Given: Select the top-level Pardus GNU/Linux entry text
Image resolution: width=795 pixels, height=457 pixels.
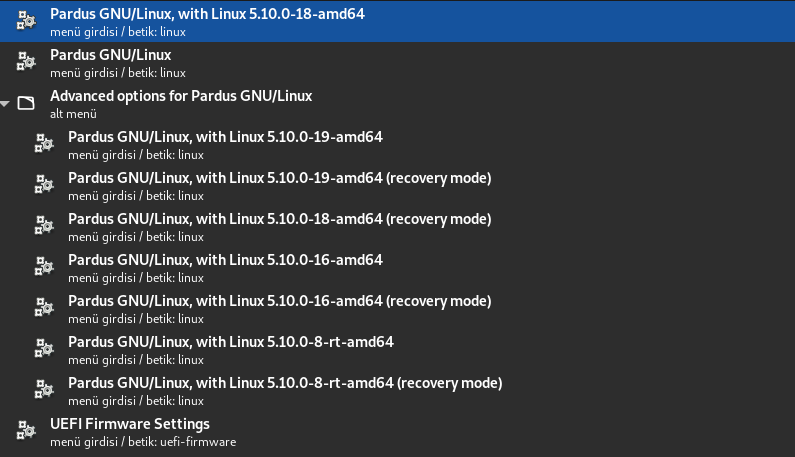Looking at the screenshot, I should click(110, 56).
